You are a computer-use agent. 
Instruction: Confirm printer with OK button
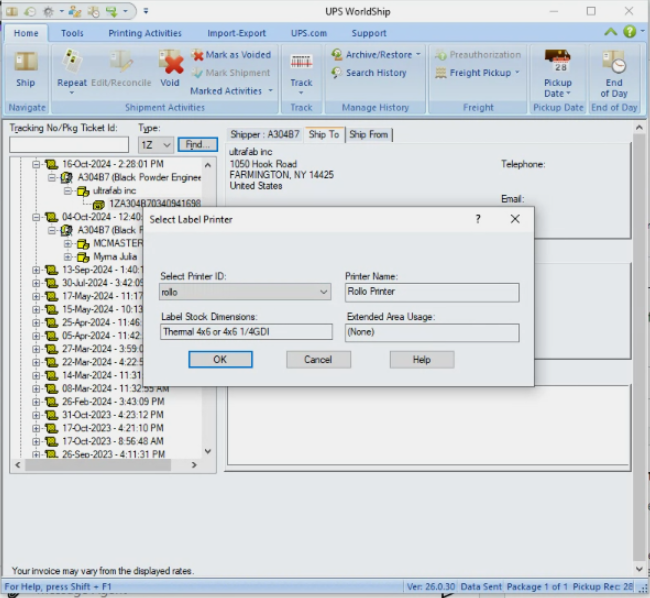coord(220,359)
